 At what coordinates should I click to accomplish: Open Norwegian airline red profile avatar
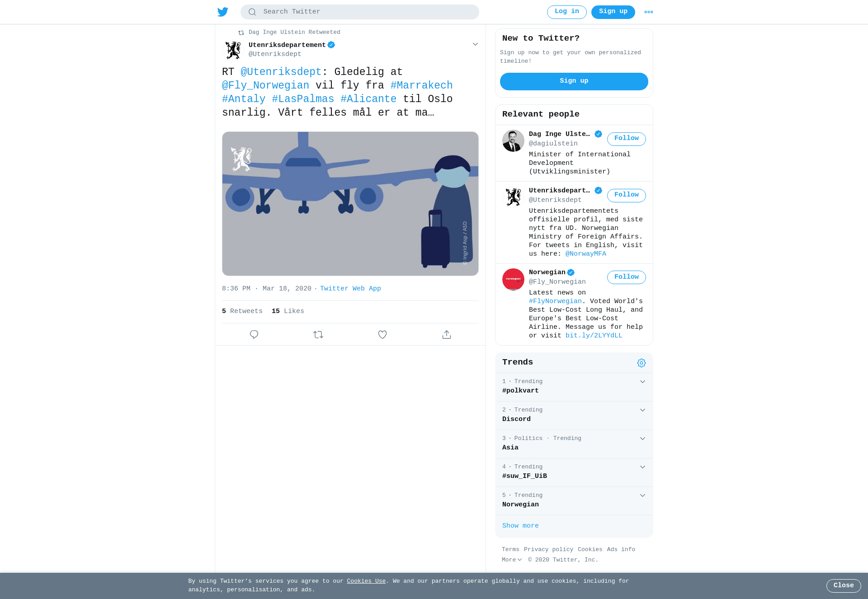[x=513, y=279]
